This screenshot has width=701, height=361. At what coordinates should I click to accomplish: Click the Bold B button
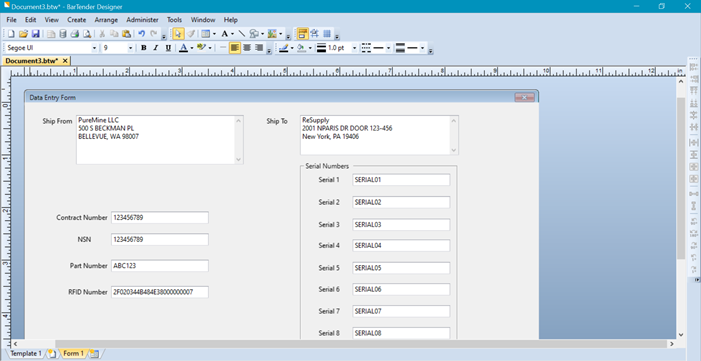144,48
